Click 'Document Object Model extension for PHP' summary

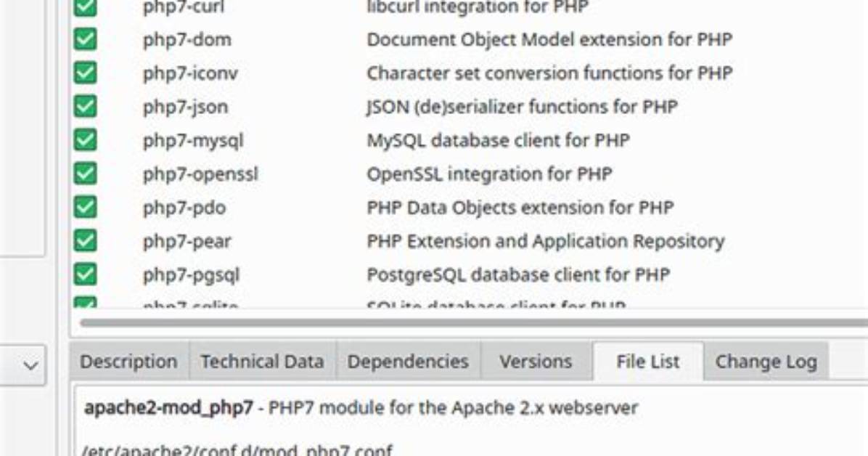549,39
